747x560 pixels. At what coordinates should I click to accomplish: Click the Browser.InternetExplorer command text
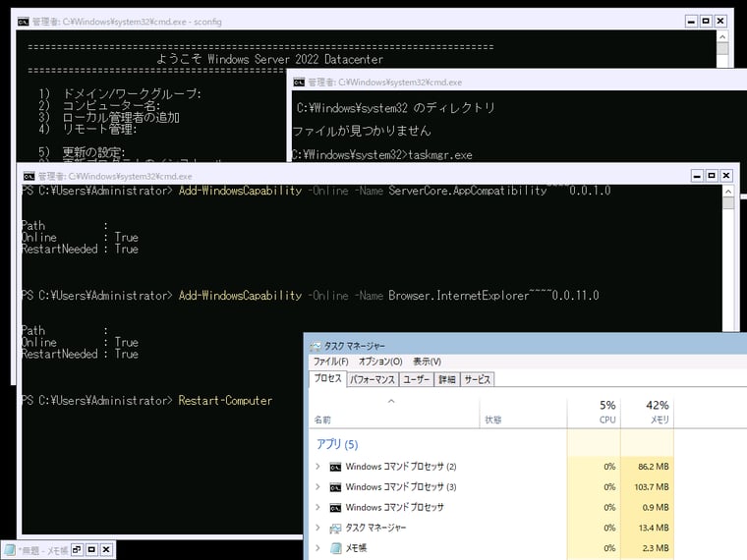pyautogui.click(x=493, y=296)
